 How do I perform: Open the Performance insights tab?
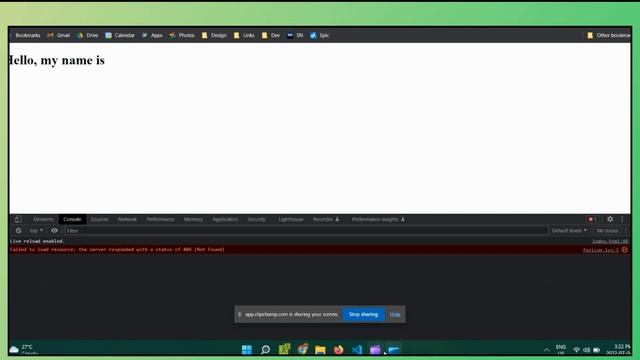point(378,219)
